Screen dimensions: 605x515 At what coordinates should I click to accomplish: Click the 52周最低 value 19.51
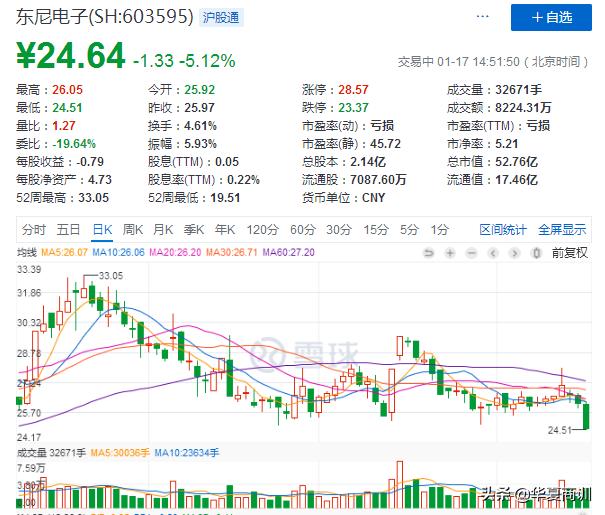(x=225, y=198)
